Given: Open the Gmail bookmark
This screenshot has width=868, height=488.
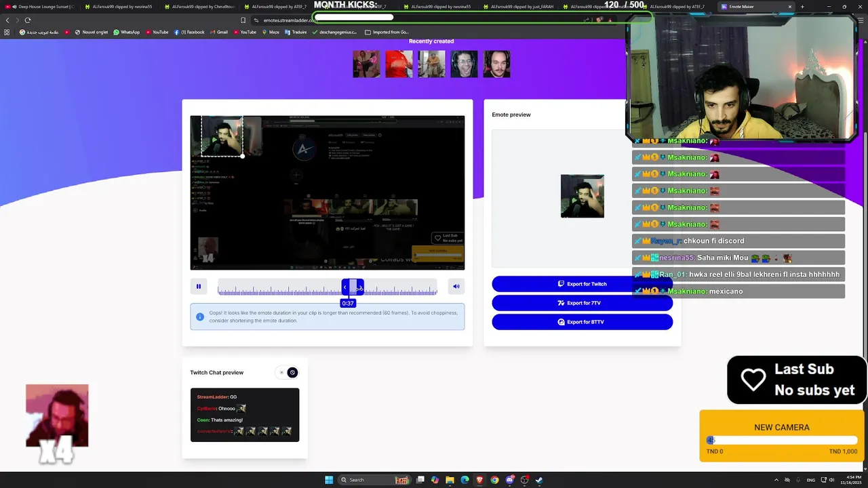Looking at the screenshot, I should (218, 32).
